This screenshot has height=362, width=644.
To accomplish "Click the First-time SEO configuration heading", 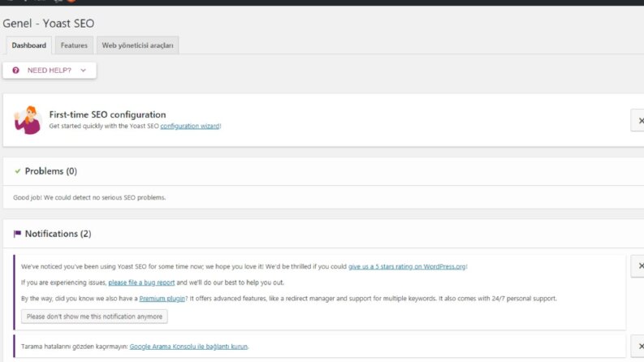I will [x=108, y=114].
